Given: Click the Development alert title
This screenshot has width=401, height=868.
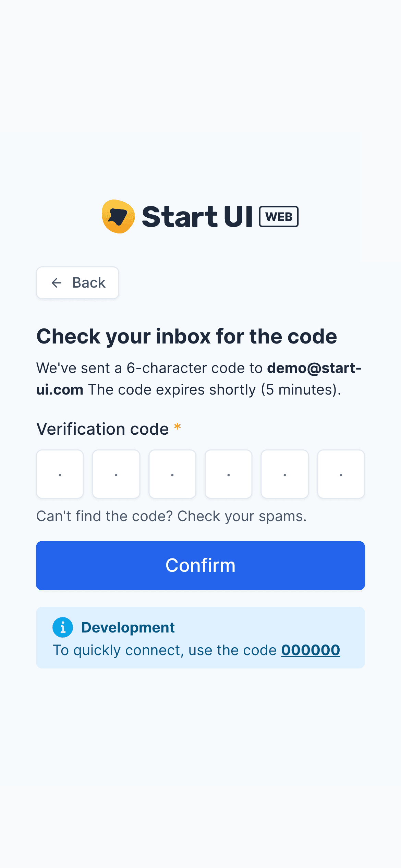Looking at the screenshot, I should pyautogui.click(x=128, y=627).
